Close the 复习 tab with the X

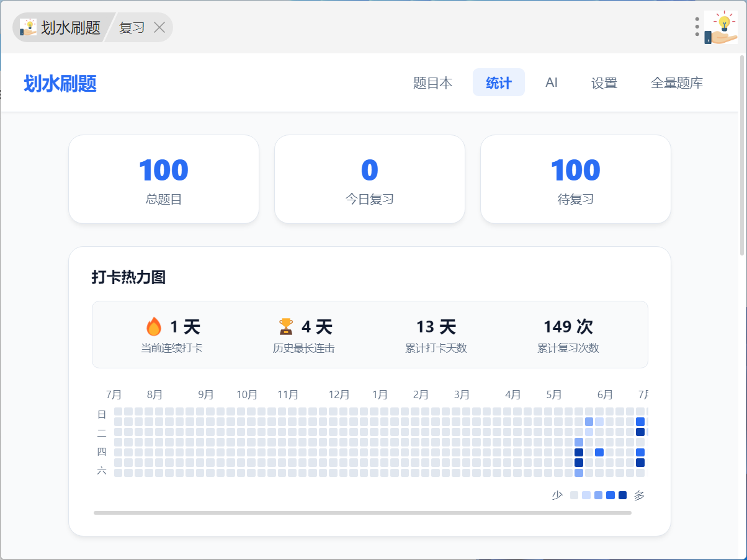[159, 27]
